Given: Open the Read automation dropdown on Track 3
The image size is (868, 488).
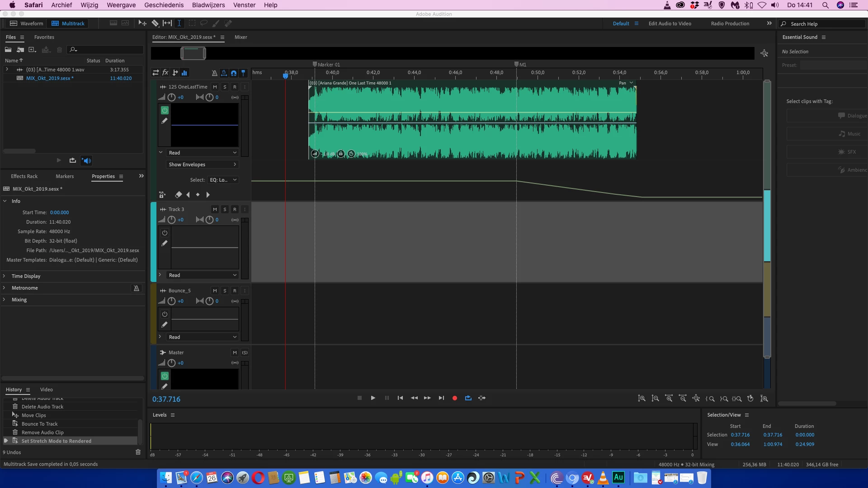Looking at the screenshot, I should [x=202, y=275].
